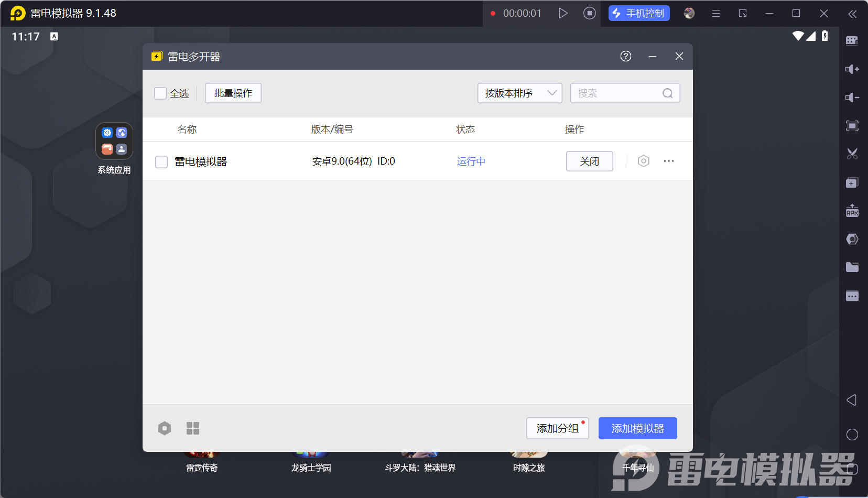Open settings gear for 雷电模拟器 instance
Screen dimensions: 868x498
click(x=643, y=161)
